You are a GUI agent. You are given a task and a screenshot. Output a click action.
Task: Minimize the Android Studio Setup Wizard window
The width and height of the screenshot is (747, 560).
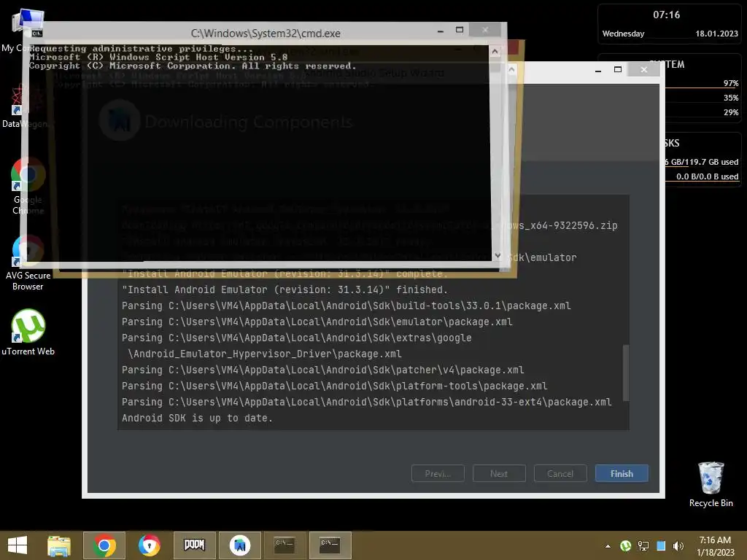point(598,70)
